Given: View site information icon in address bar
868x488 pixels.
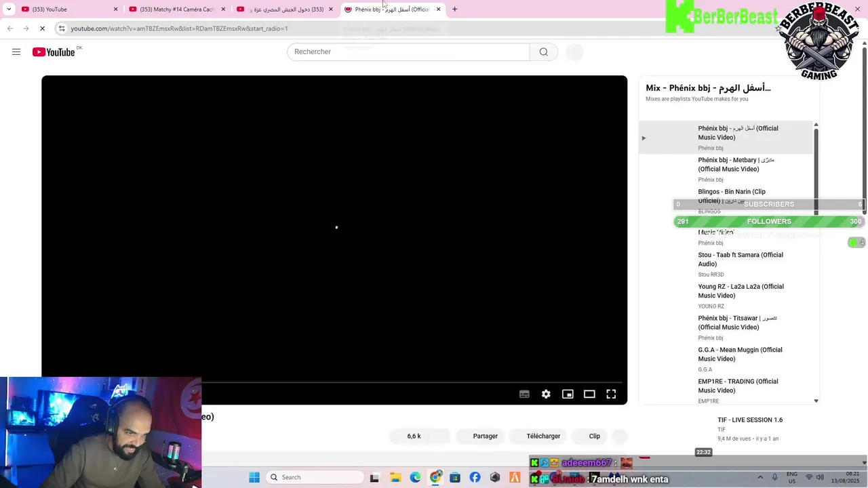Looking at the screenshot, I should click(x=62, y=28).
